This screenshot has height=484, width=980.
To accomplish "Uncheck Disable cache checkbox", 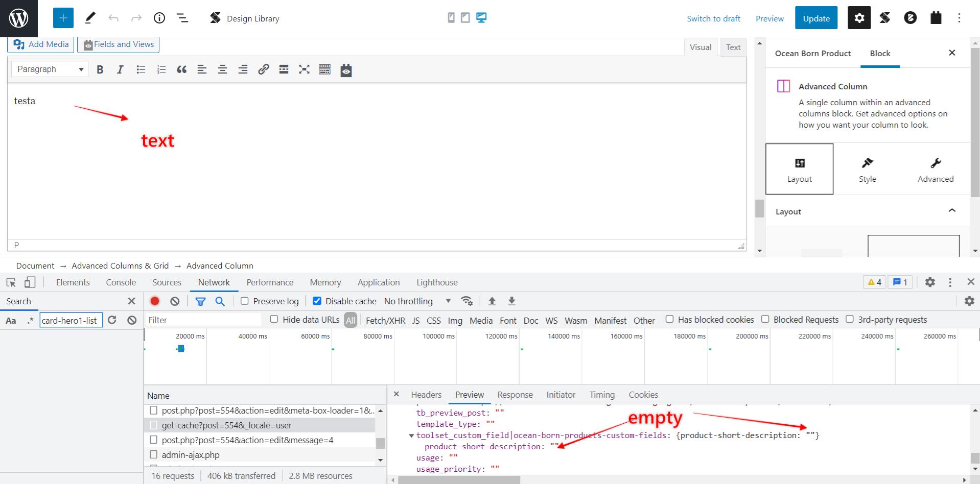I will (317, 301).
